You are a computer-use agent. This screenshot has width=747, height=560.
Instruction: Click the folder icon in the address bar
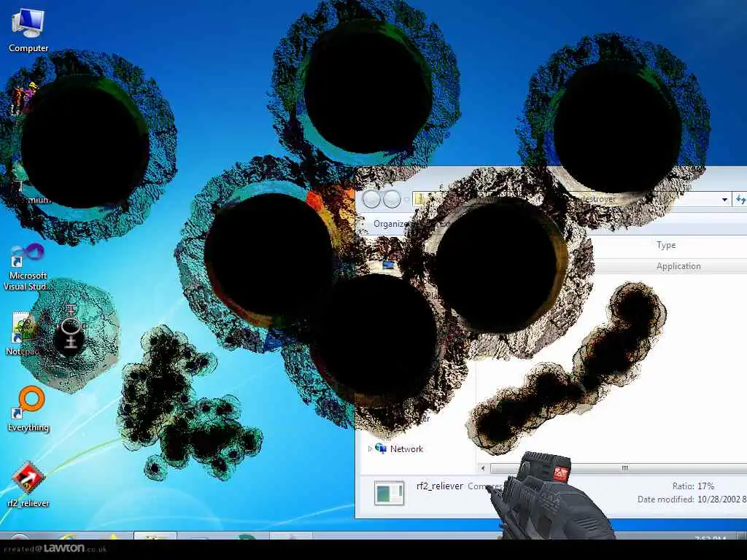point(420,199)
